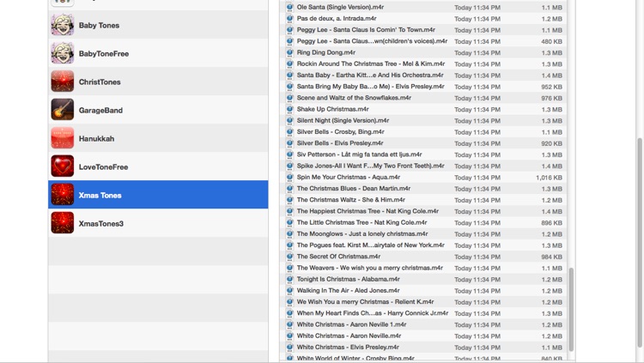Click file icon of Silver Bells - Crosby, Bing.m4r
This screenshot has height=363, width=644.
coord(289,132)
